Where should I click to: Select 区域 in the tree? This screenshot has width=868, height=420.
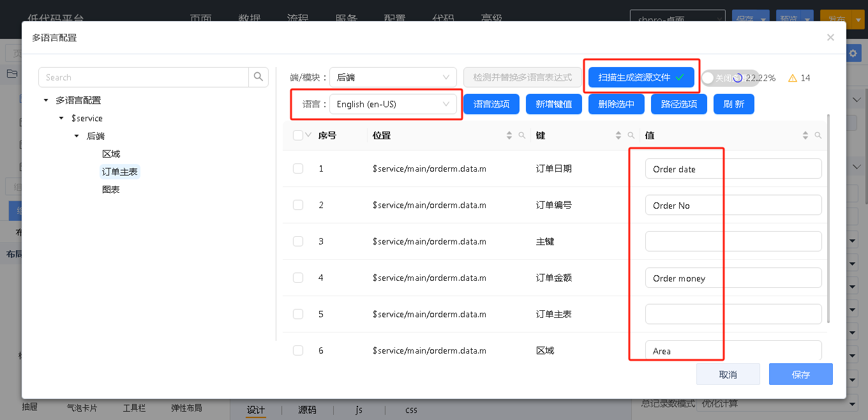(111, 154)
